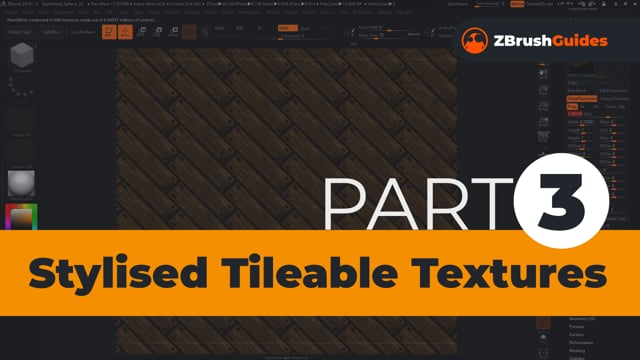This screenshot has width=640, height=360.
Task: Select the Rotate transform icon
Action: [173, 32]
